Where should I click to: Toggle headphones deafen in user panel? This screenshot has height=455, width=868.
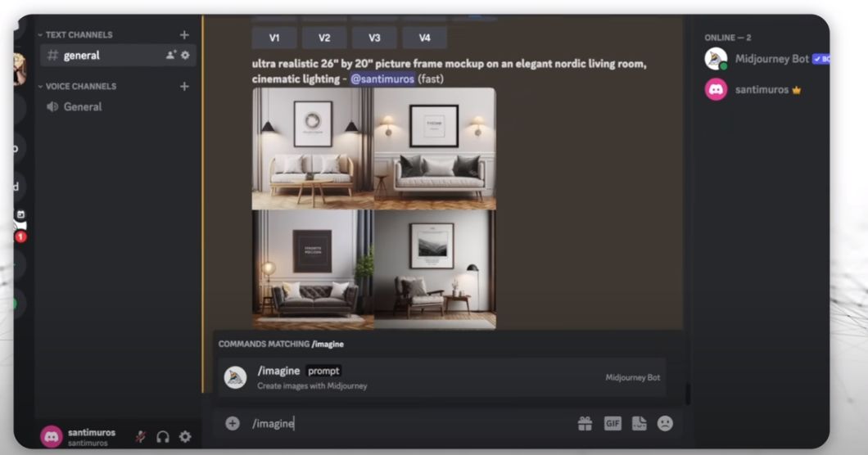coord(163,436)
